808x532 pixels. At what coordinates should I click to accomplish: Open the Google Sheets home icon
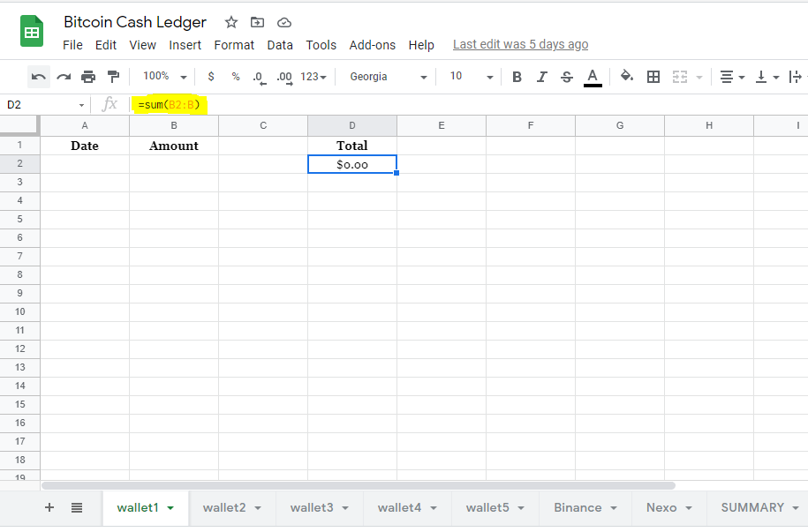click(32, 32)
